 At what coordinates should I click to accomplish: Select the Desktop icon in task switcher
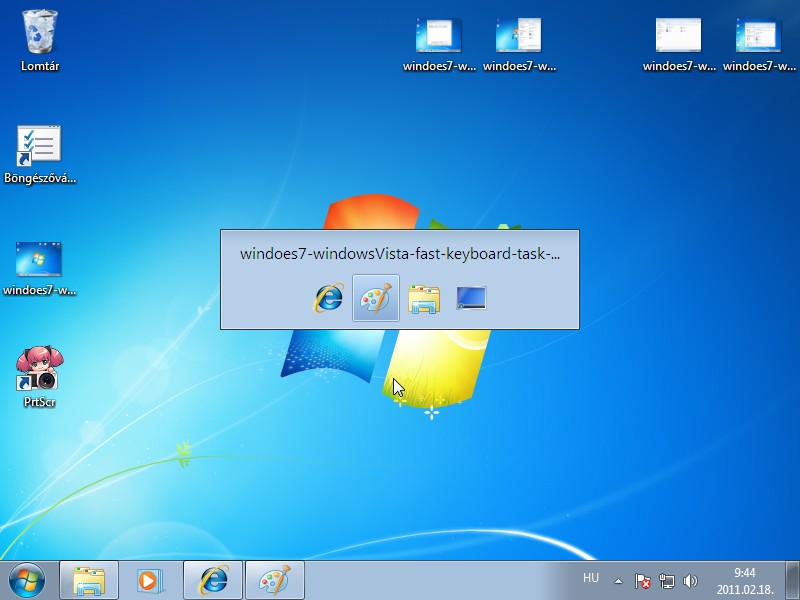(471, 298)
